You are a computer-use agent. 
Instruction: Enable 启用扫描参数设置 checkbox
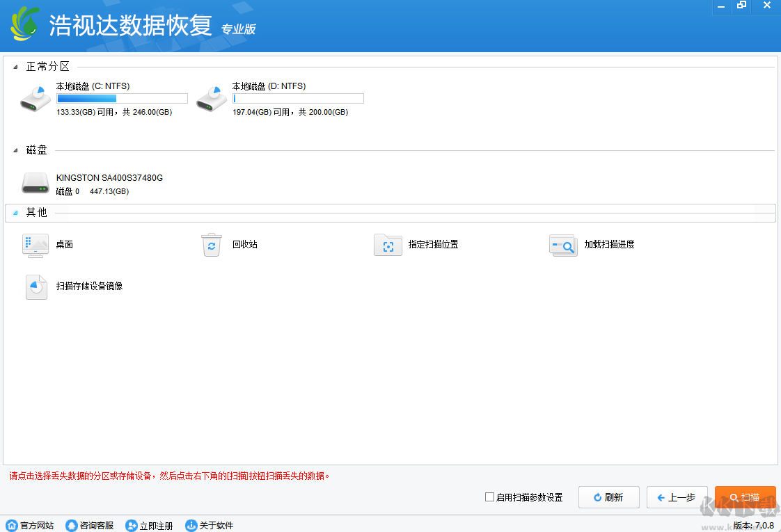pyautogui.click(x=489, y=497)
